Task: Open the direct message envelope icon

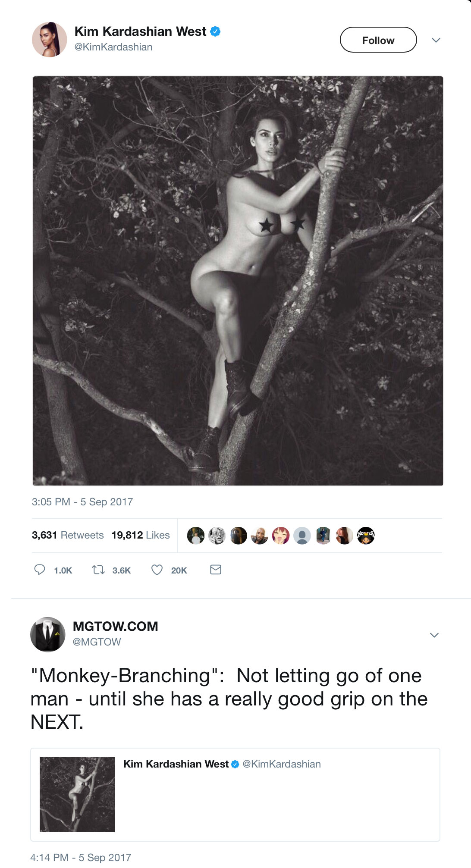Action: pyautogui.click(x=216, y=570)
